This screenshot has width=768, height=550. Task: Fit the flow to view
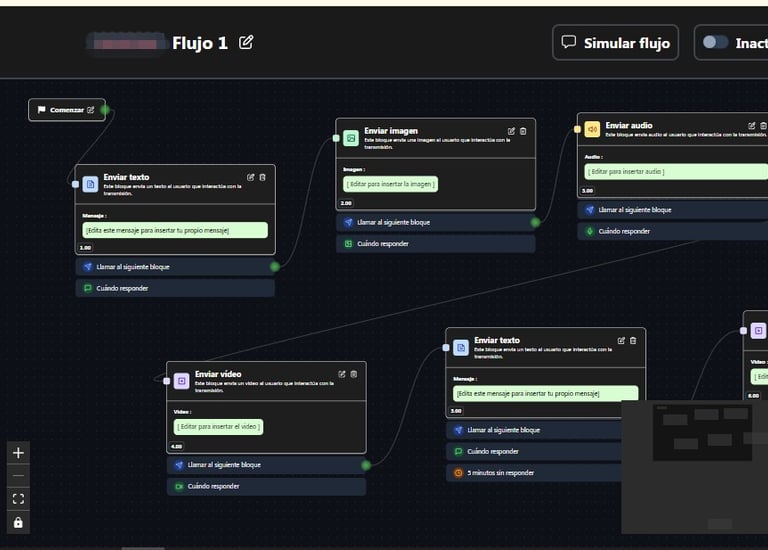18,499
